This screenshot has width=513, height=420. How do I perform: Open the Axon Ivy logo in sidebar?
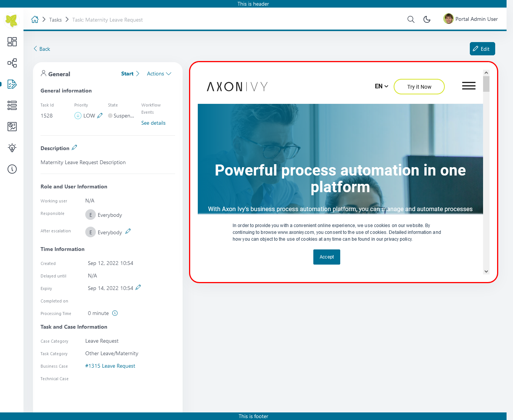point(12,20)
